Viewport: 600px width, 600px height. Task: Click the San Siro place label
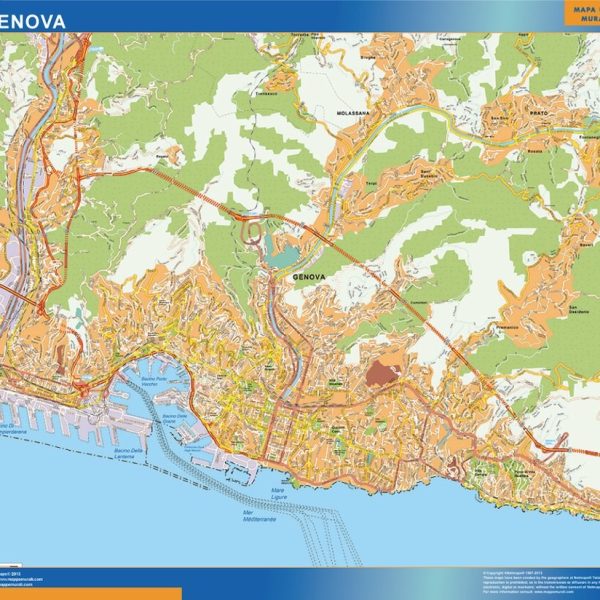[499, 118]
